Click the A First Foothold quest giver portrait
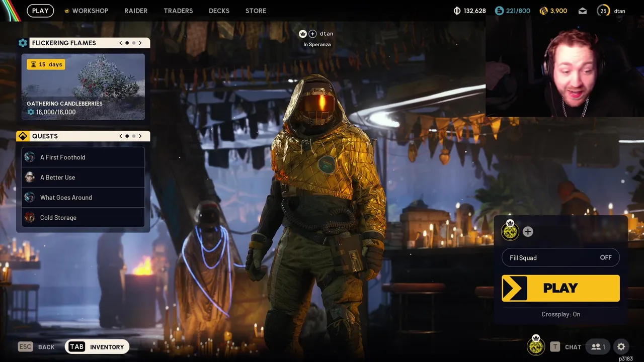Viewport: 644px width, 362px height. pos(30,157)
